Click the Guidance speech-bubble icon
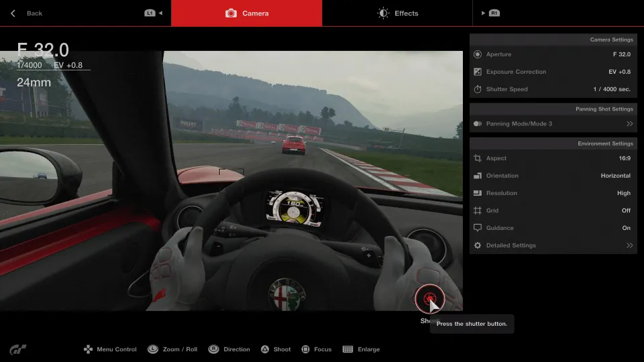This screenshot has width=644, height=362. point(477,228)
